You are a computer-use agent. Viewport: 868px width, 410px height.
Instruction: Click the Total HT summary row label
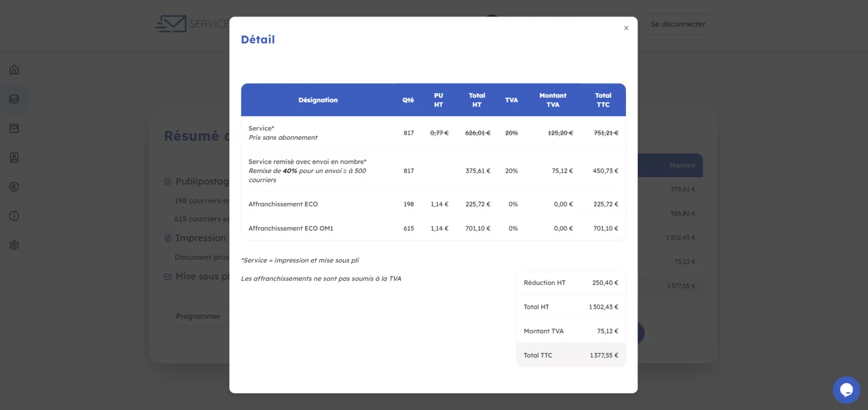[x=536, y=307]
